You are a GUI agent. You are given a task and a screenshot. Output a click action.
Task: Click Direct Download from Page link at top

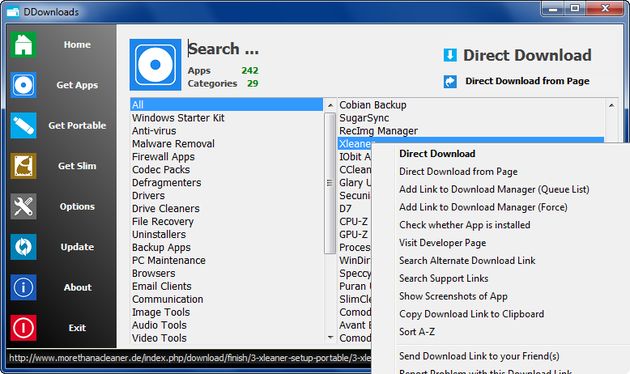pyautogui.click(x=527, y=81)
